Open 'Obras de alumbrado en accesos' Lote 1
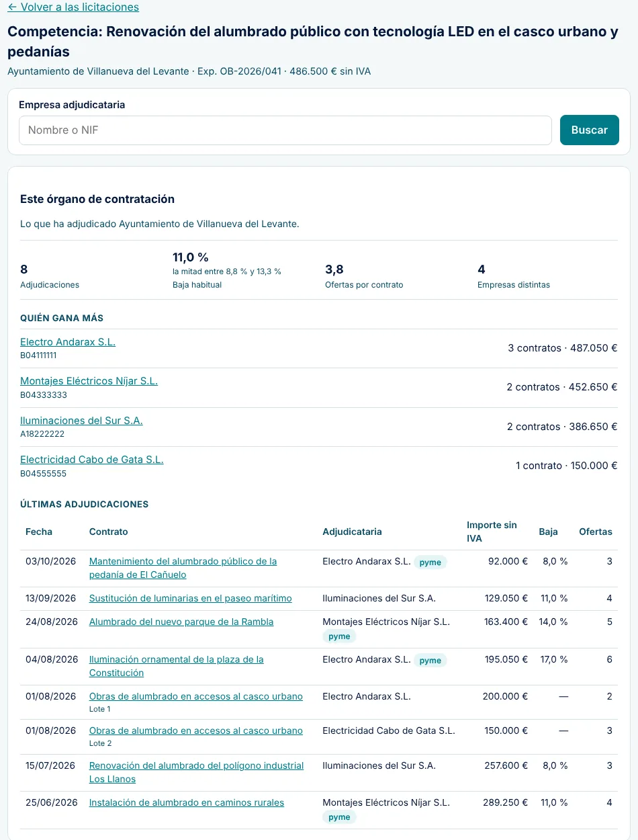Image resolution: width=638 pixels, height=840 pixels. pos(196,696)
